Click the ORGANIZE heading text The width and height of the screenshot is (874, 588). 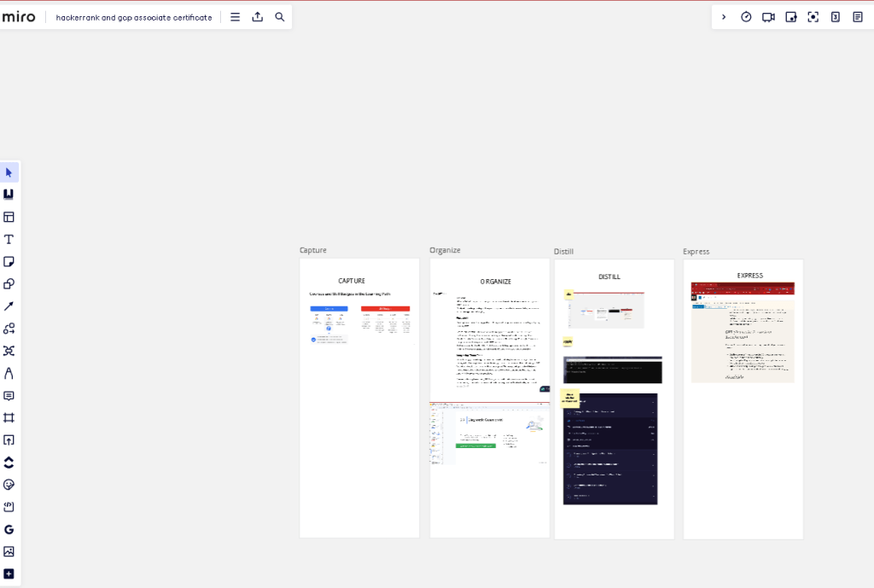tap(496, 282)
